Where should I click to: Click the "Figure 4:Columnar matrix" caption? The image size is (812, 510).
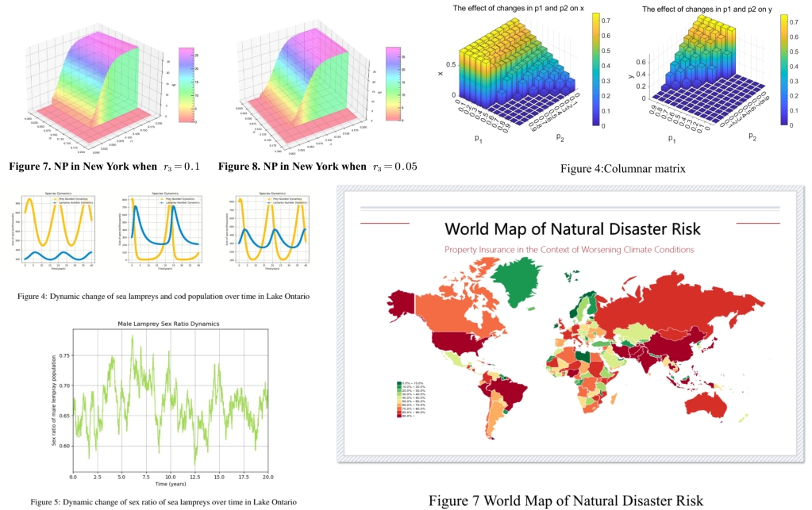(611, 169)
